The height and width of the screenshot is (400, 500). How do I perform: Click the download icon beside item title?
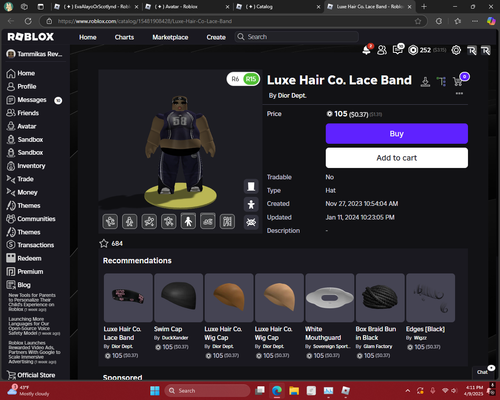pos(425,81)
